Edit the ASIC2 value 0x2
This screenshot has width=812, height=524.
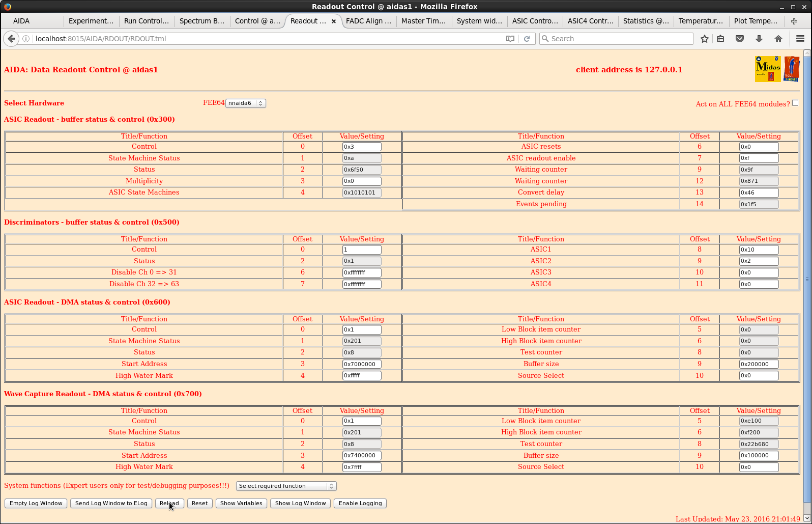759,261
